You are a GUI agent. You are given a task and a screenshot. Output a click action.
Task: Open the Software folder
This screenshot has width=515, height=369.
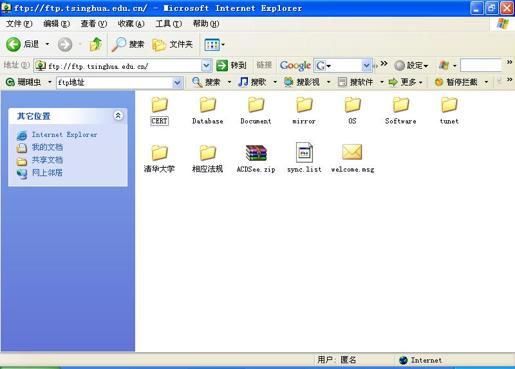tap(401, 111)
